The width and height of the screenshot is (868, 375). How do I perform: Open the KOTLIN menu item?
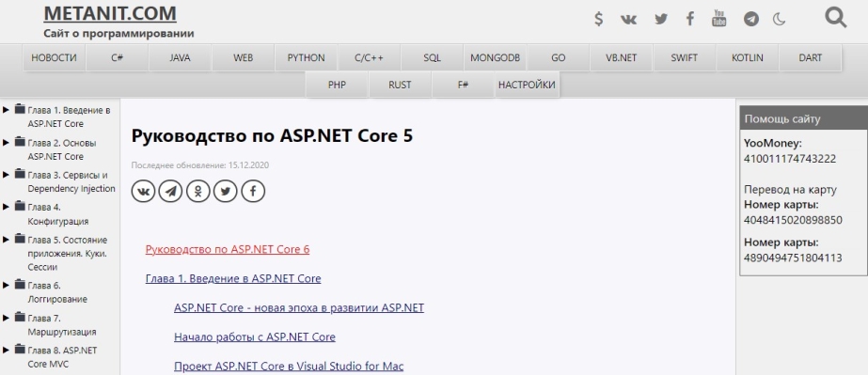point(748,57)
